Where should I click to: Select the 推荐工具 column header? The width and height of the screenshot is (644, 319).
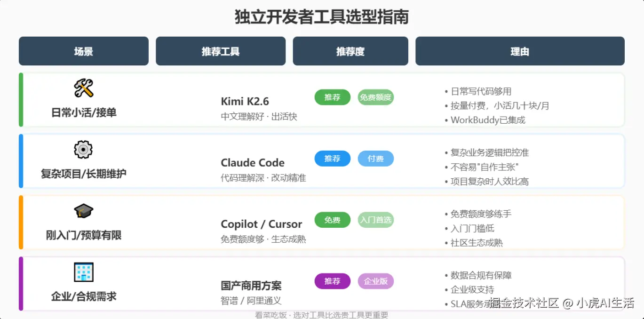[221, 51]
